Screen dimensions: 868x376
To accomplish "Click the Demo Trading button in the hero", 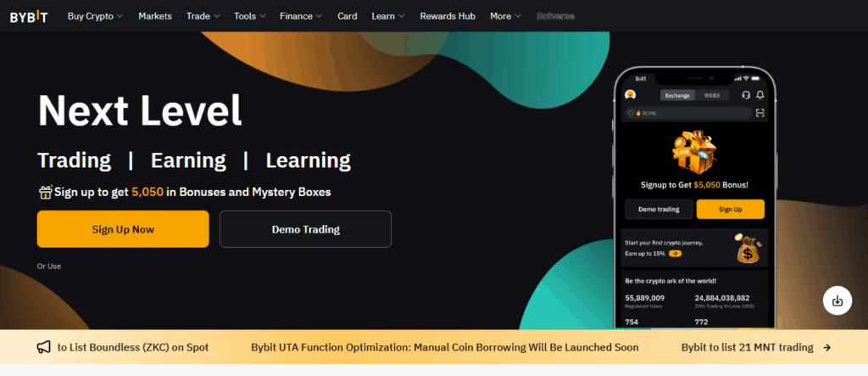I will 305,229.
